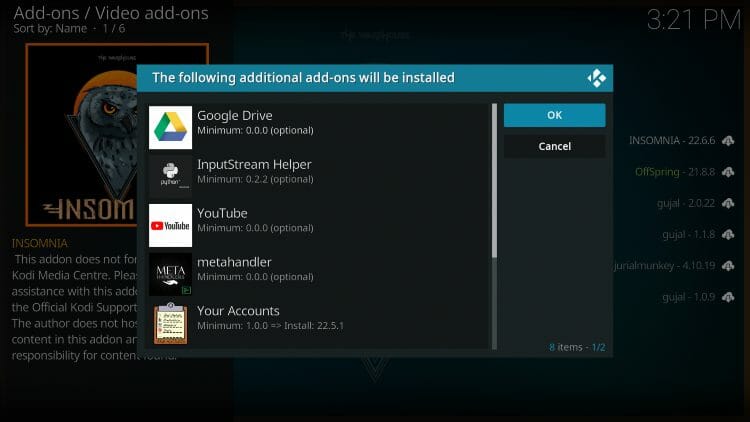Click the Your Accounts entry title

pyautogui.click(x=238, y=311)
